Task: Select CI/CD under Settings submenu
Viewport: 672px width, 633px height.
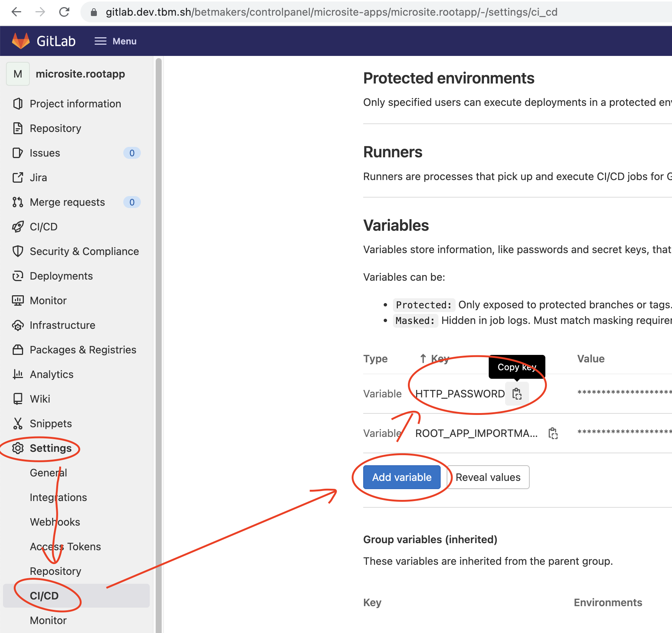Action: tap(44, 596)
